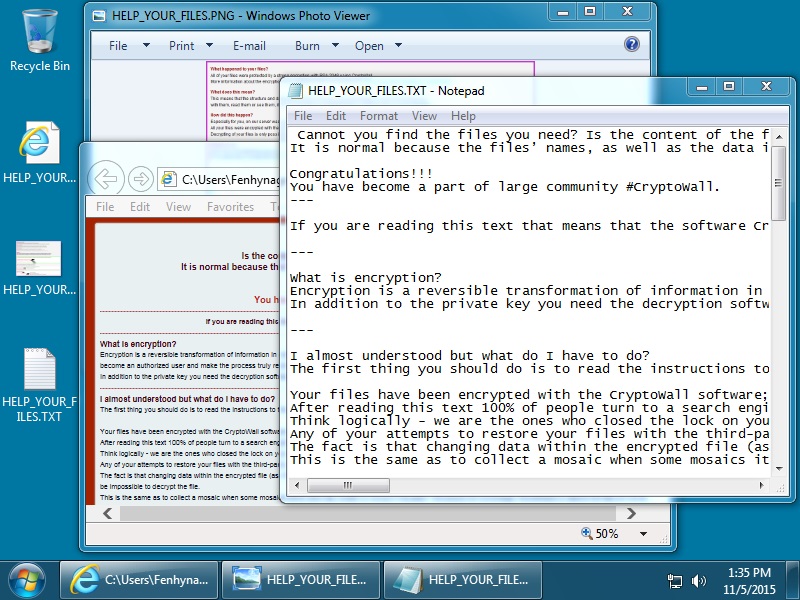Click the ransom note image in Photo Viewer

(x=243, y=101)
